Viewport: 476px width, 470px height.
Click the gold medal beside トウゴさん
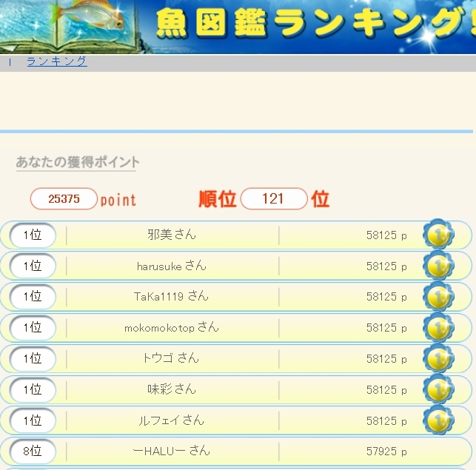438,358
